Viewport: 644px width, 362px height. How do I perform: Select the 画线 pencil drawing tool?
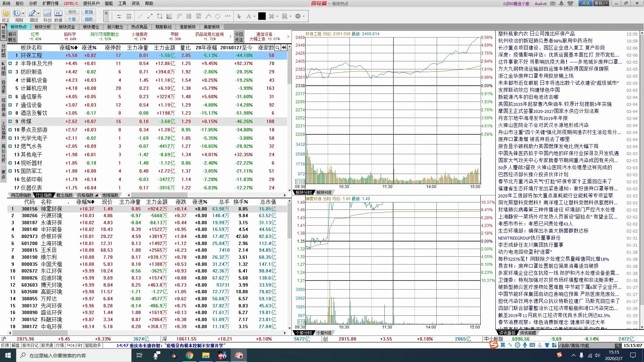click(32, 13)
